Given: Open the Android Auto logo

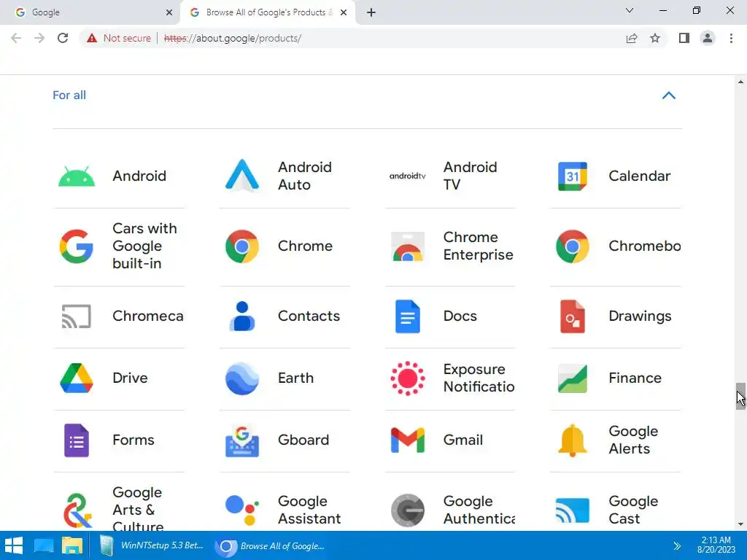Looking at the screenshot, I should pos(242,175).
